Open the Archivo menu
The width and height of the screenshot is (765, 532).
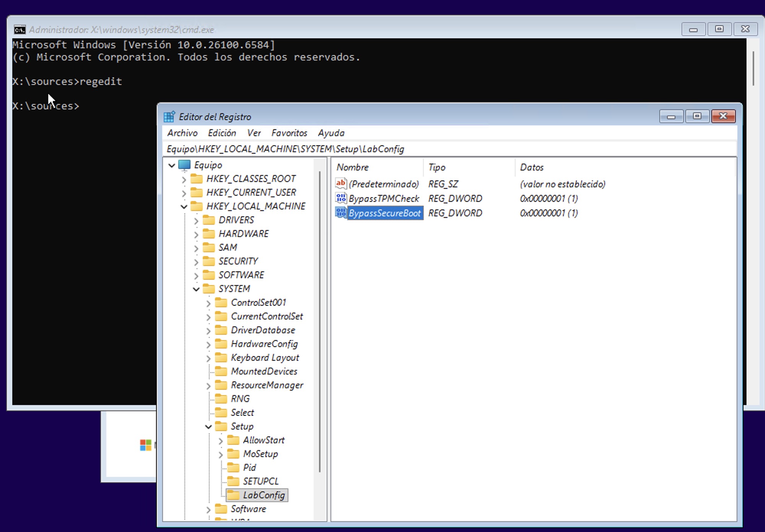pyautogui.click(x=182, y=133)
